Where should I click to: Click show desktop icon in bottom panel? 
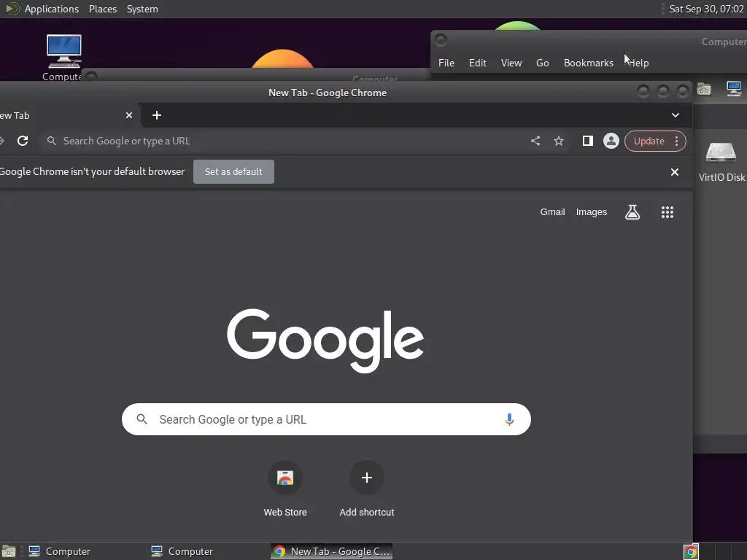pos(9,551)
